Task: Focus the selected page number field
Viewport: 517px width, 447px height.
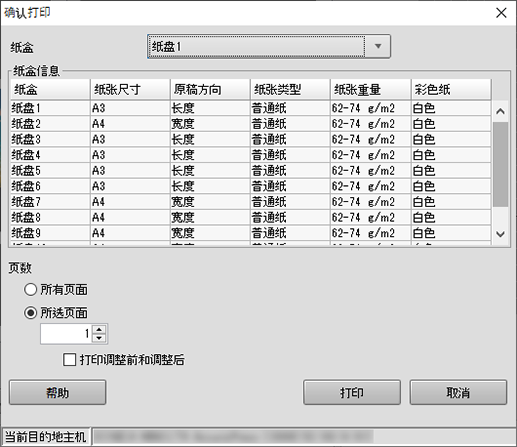Action: (x=67, y=334)
